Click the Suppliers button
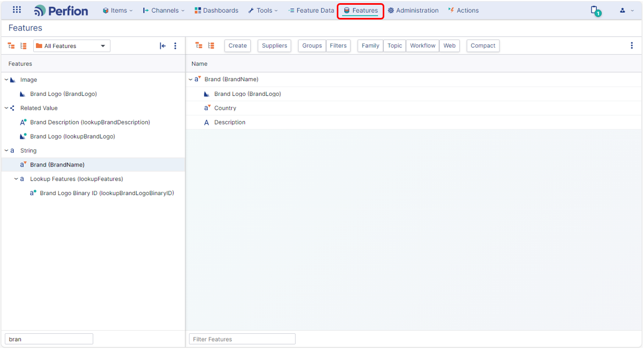 click(x=274, y=46)
